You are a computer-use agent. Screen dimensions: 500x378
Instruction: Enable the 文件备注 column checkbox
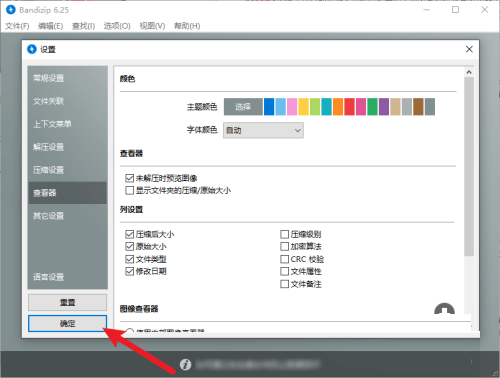[x=284, y=284]
